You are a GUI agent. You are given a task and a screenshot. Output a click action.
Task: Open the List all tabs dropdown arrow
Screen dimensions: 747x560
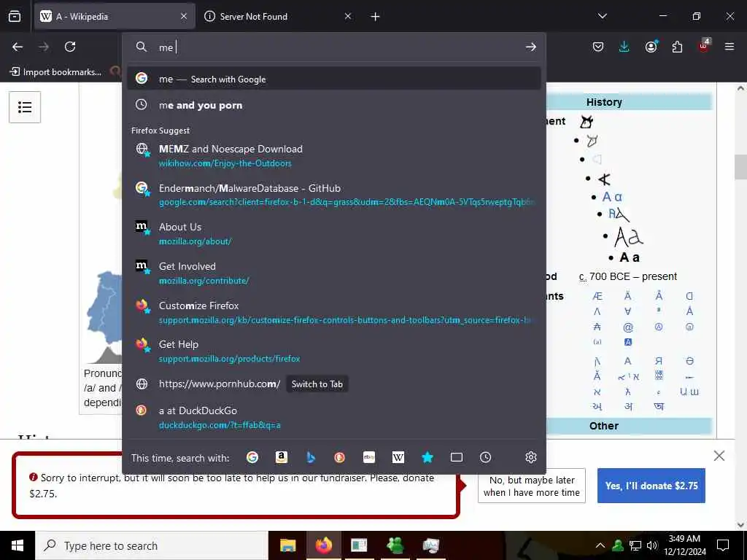coord(602,16)
